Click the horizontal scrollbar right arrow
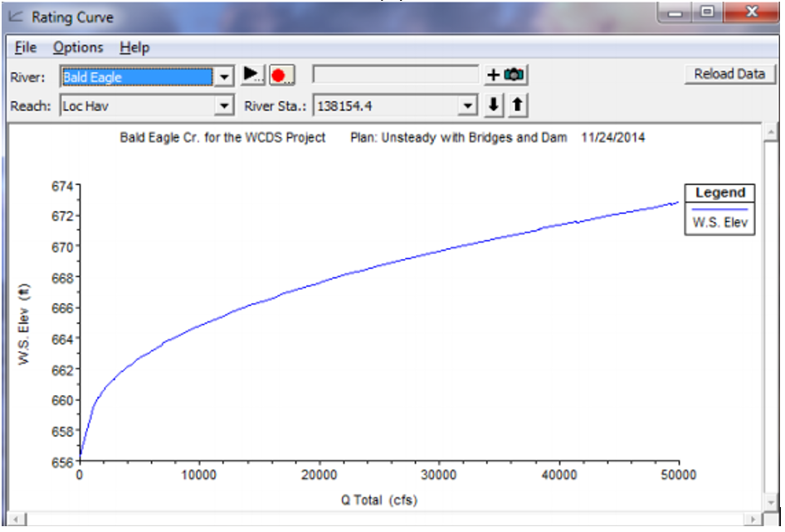Viewport: 785px width, 532px height. point(752,520)
